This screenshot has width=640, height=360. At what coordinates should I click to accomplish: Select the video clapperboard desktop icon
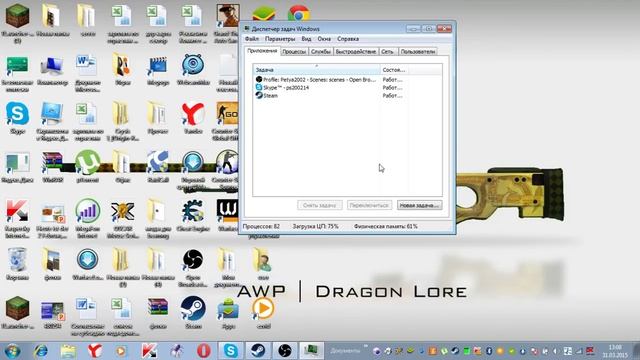click(158, 69)
